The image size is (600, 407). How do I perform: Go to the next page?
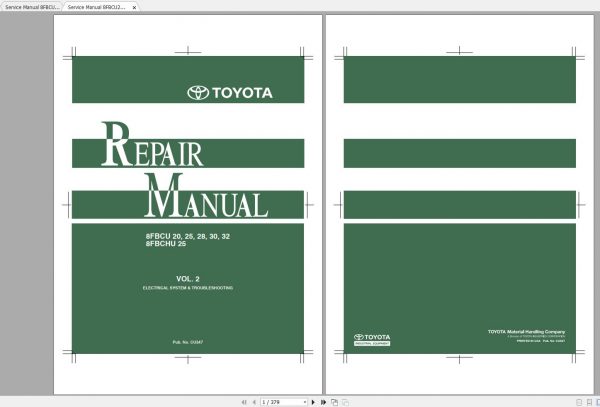click(x=313, y=402)
